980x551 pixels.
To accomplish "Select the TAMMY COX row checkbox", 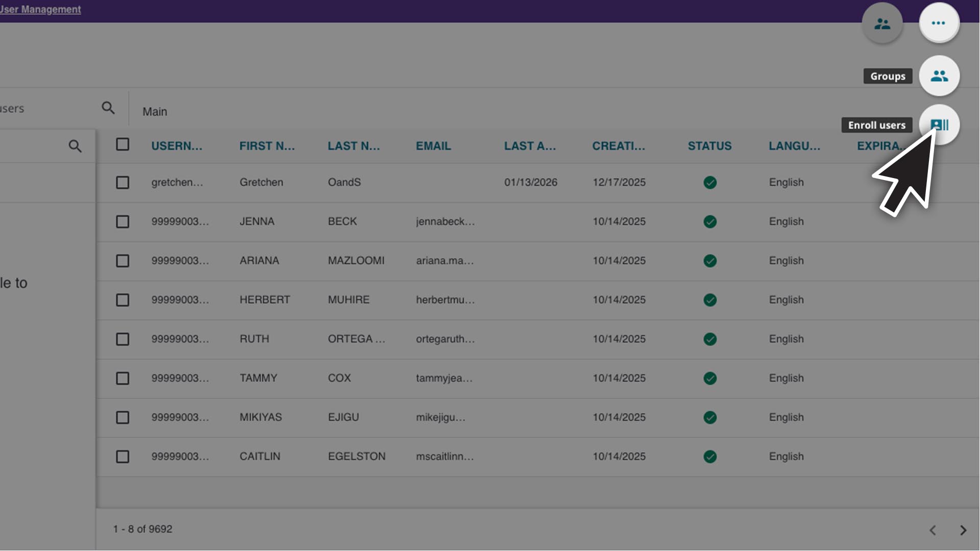I will [x=122, y=379].
